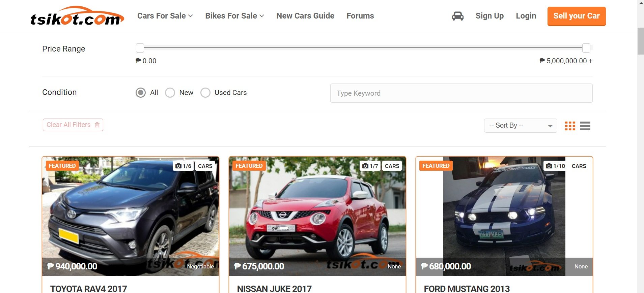Click the ₱ 940,000.00 price

tap(72, 266)
